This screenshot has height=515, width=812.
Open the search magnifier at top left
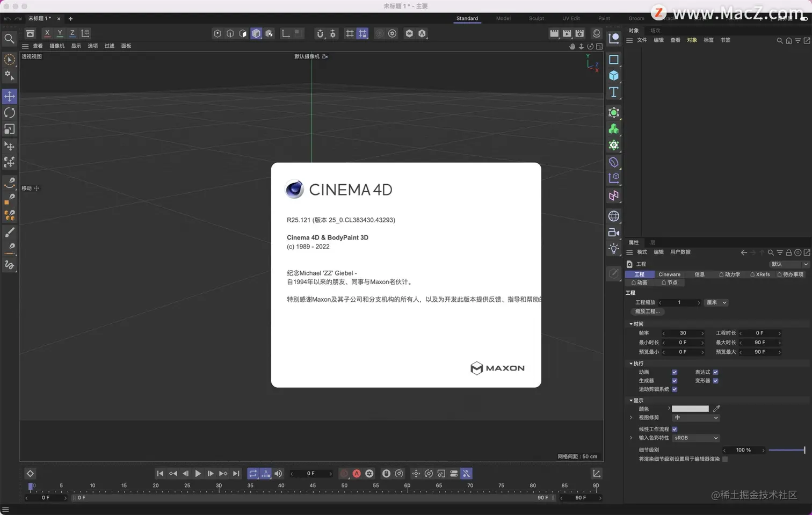(9, 39)
